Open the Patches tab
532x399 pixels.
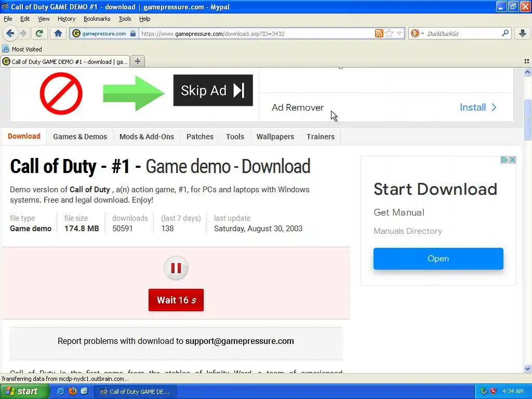[200, 137]
